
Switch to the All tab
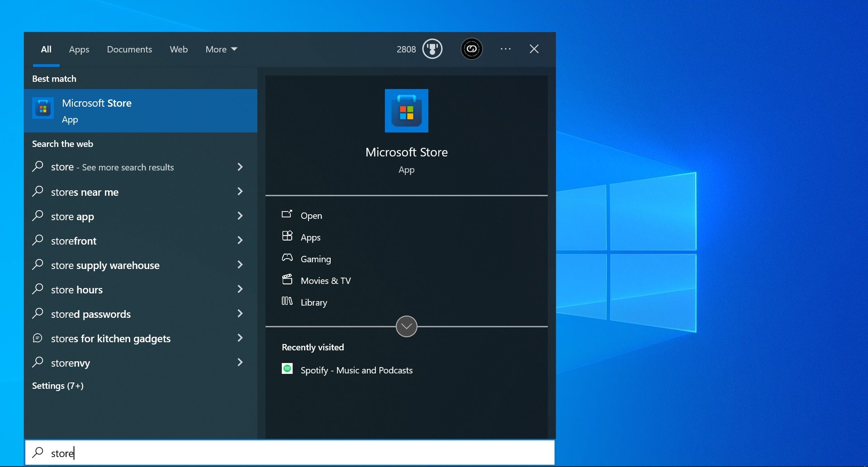tap(46, 49)
